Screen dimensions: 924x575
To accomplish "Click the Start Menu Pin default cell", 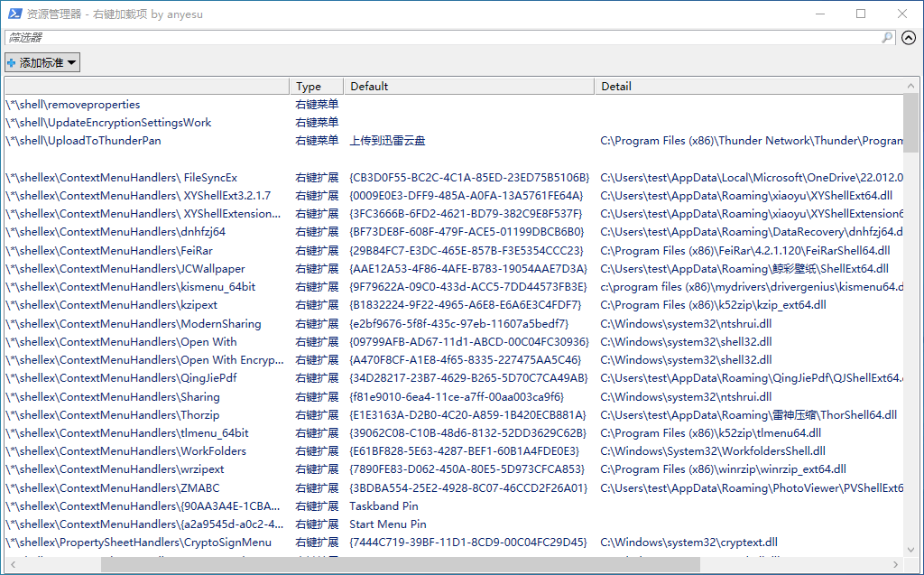I will [388, 524].
